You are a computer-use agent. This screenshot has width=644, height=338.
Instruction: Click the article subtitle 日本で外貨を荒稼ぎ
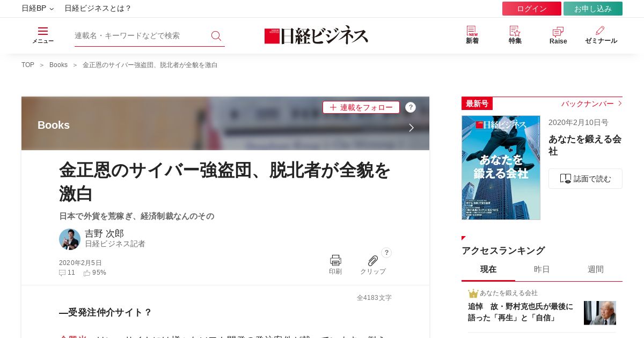coord(136,216)
